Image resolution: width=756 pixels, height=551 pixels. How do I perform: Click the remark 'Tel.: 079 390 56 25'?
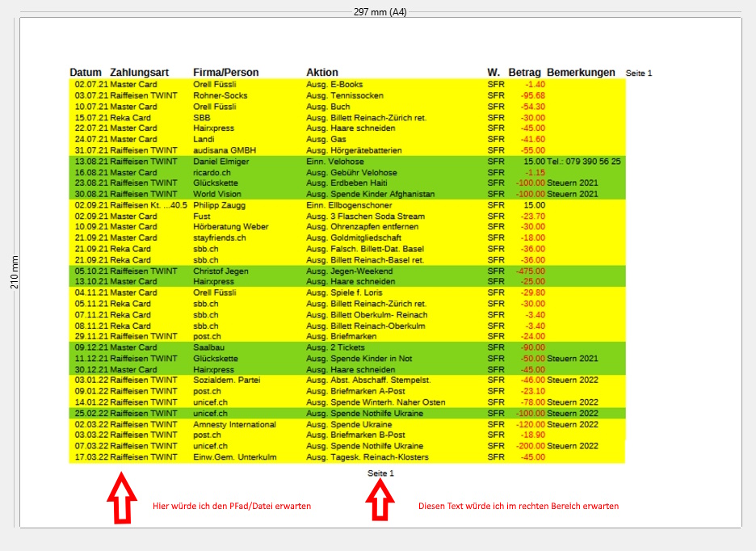pyautogui.click(x=584, y=162)
